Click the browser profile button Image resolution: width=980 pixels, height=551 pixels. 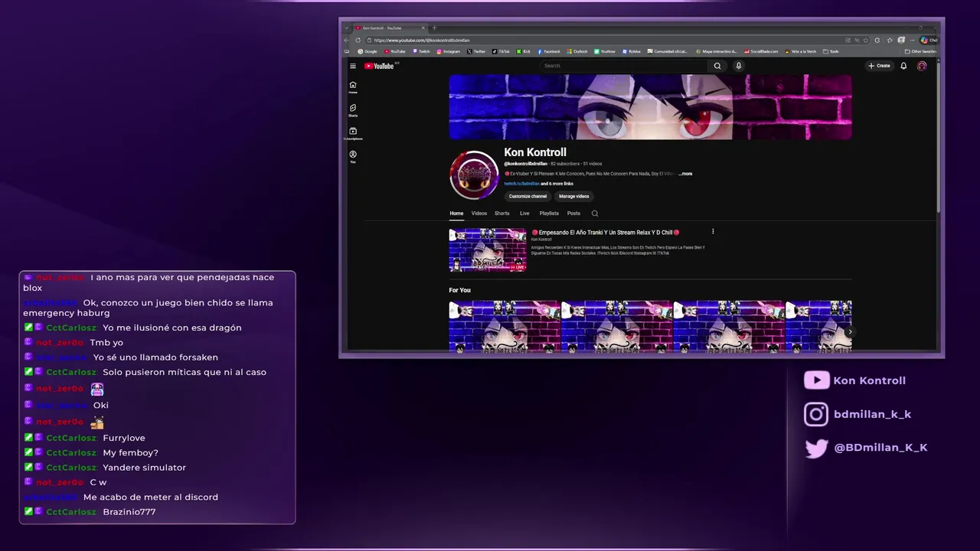point(901,40)
